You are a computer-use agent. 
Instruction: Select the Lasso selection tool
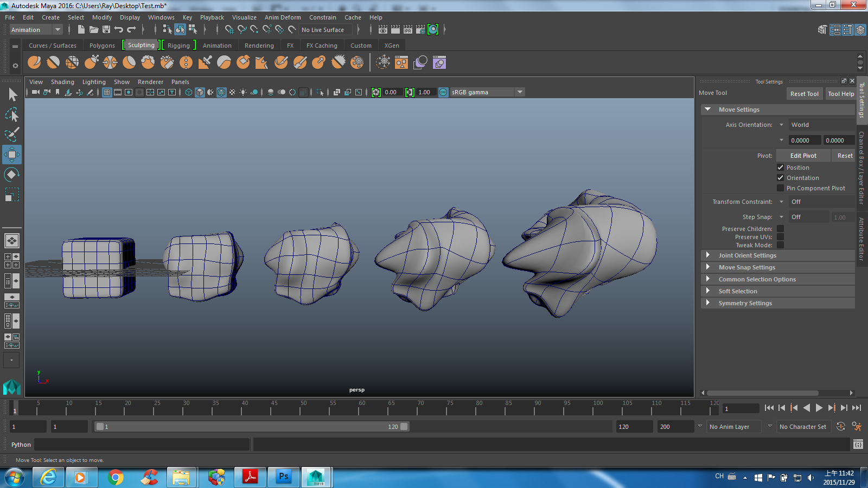click(12, 114)
